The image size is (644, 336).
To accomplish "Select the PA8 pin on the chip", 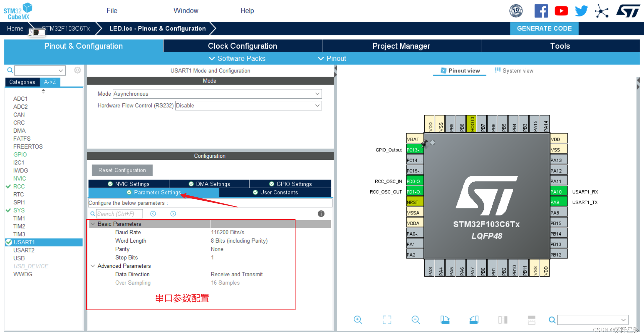I will point(559,212).
